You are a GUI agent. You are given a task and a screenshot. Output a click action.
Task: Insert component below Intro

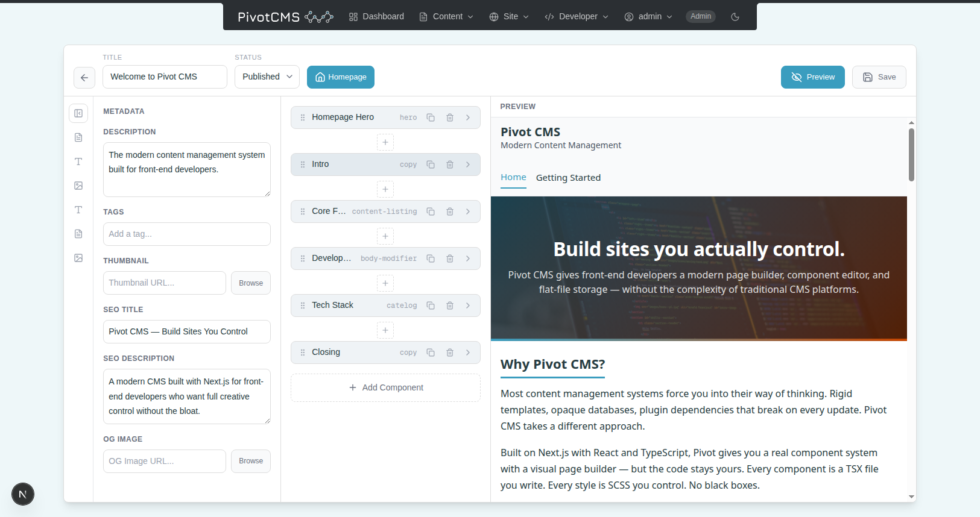[x=385, y=189]
